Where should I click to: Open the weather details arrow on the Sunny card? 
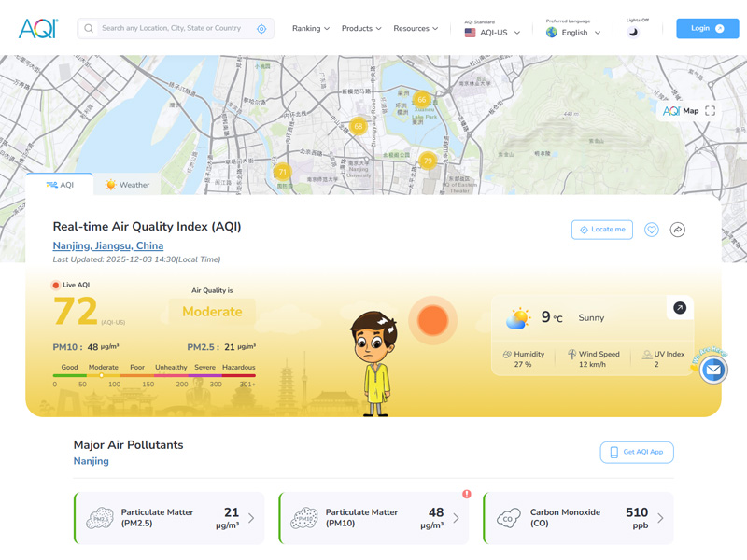tap(679, 307)
